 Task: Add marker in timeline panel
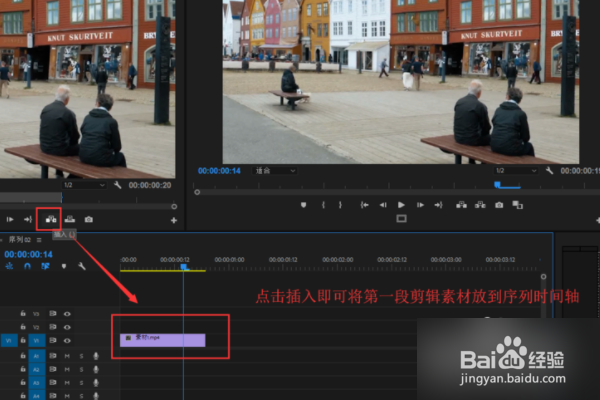coord(64,266)
